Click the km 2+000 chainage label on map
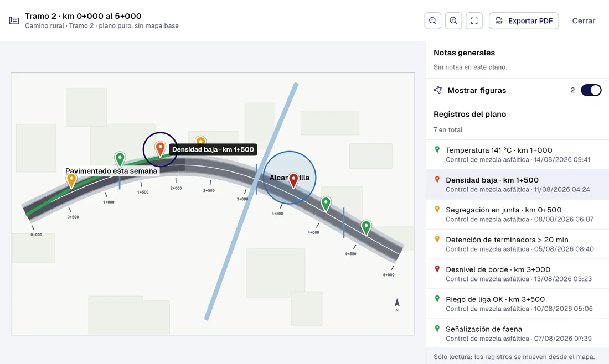This screenshot has width=609, height=364. tap(176, 188)
